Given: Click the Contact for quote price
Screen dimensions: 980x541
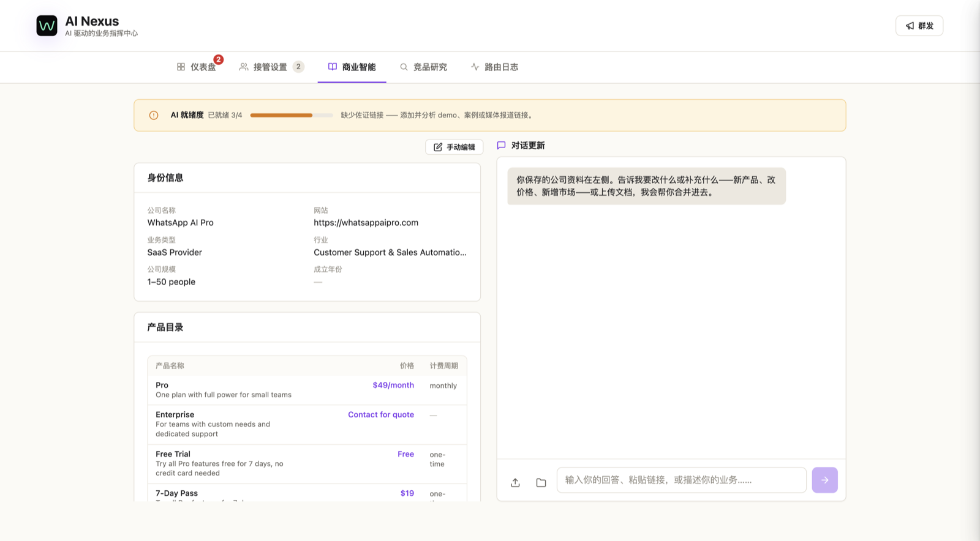Looking at the screenshot, I should pyautogui.click(x=381, y=414).
